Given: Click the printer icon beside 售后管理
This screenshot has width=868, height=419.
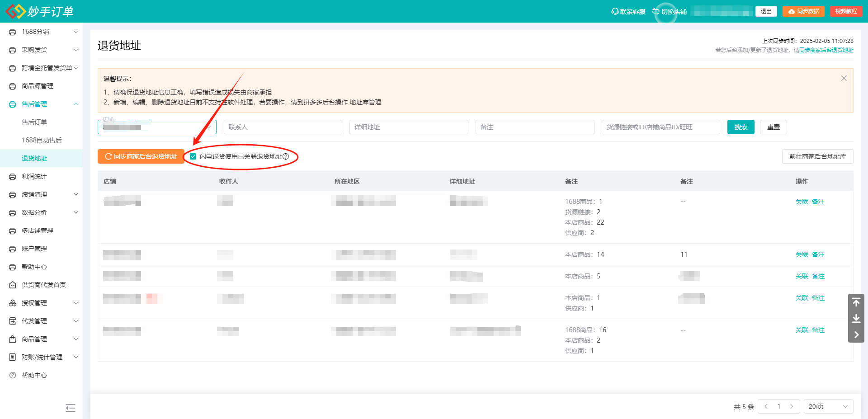Looking at the screenshot, I should 13,104.
